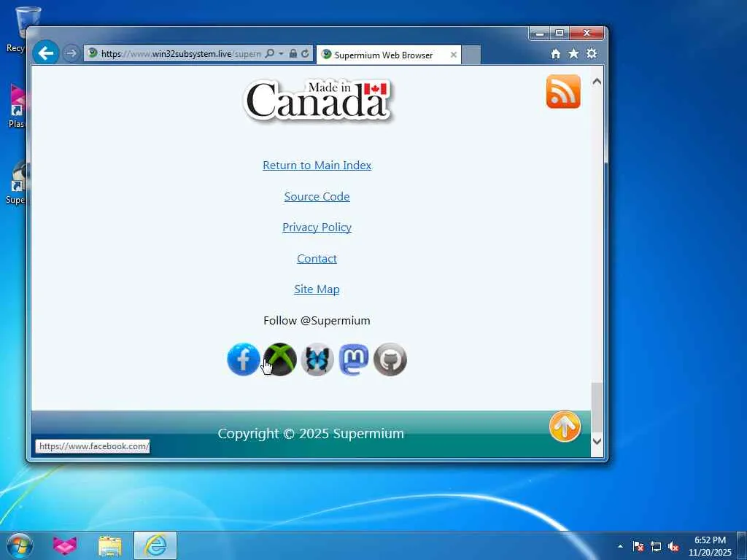Minimize the Internet Explorer window
Image resolution: width=747 pixels, height=560 pixels.
pyautogui.click(x=539, y=34)
